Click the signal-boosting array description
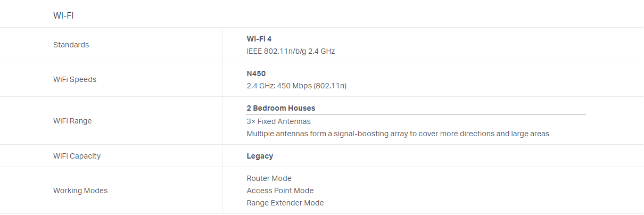Screen dimensions: 644x215 (398, 134)
